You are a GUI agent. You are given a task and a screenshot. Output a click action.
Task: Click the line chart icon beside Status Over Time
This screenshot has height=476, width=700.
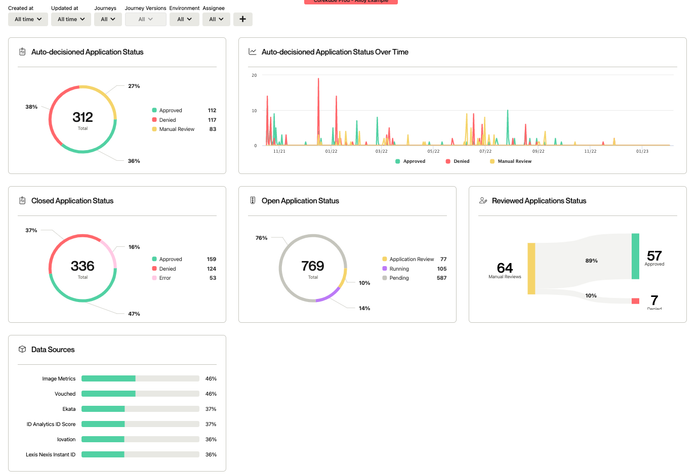(x=253, y=51)
